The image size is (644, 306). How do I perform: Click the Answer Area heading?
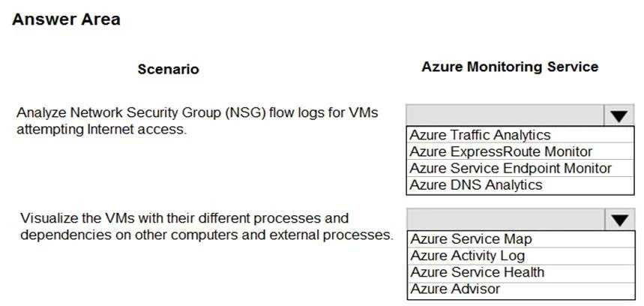(66, 19)
